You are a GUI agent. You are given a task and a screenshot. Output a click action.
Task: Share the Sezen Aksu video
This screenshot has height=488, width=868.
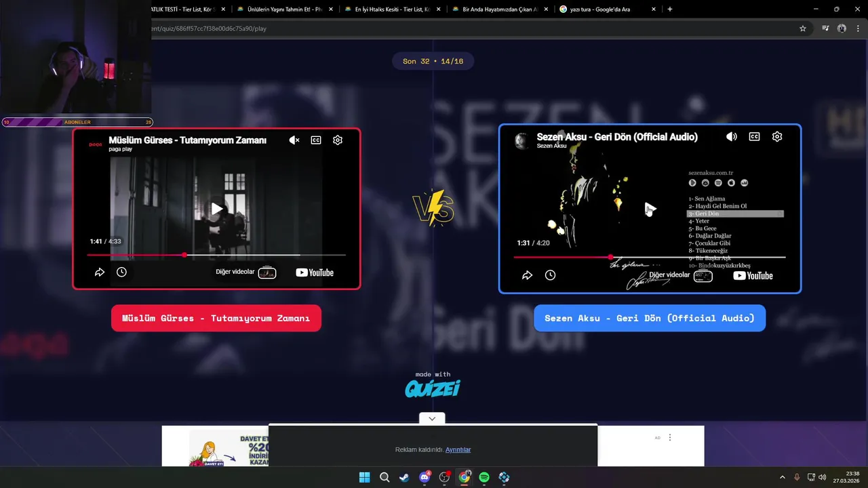pos(527,275)
